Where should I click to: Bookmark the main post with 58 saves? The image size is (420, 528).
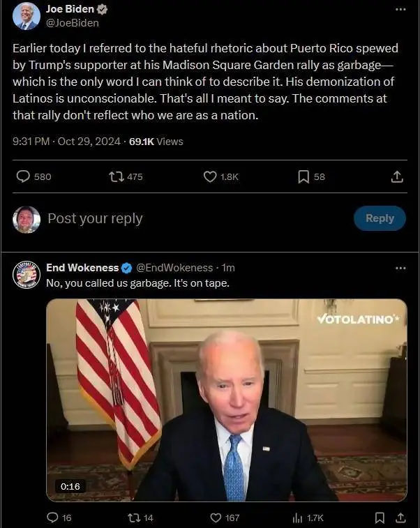point(303,176)
